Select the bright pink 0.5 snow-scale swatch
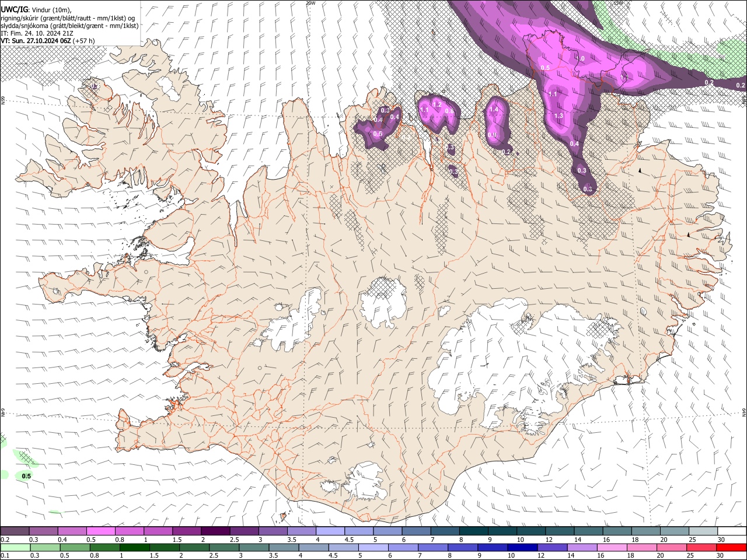 (x=100, y=531)
